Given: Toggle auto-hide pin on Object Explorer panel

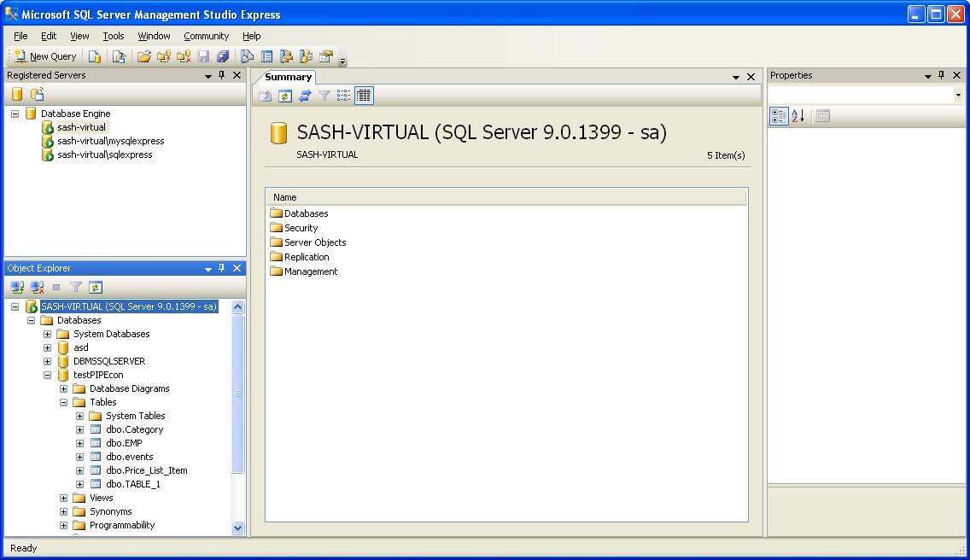Looking at the screenshot, I should coord(221,269).
